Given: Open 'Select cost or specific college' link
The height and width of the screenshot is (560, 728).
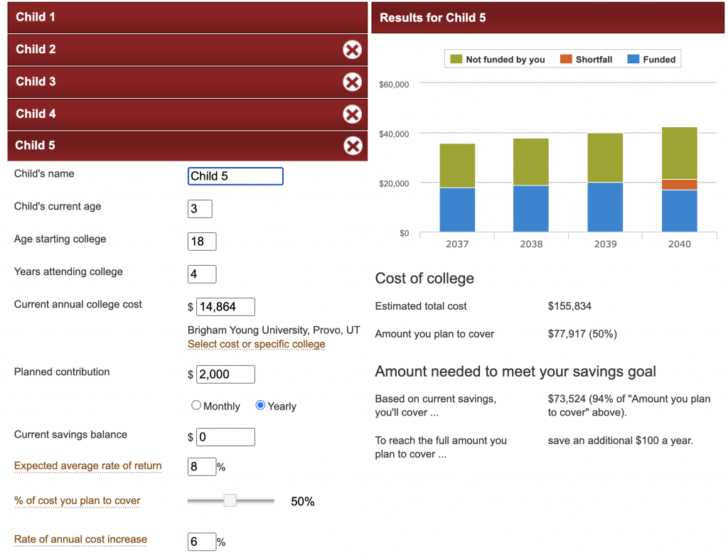Looking at the screenshot, I should 256,344.
